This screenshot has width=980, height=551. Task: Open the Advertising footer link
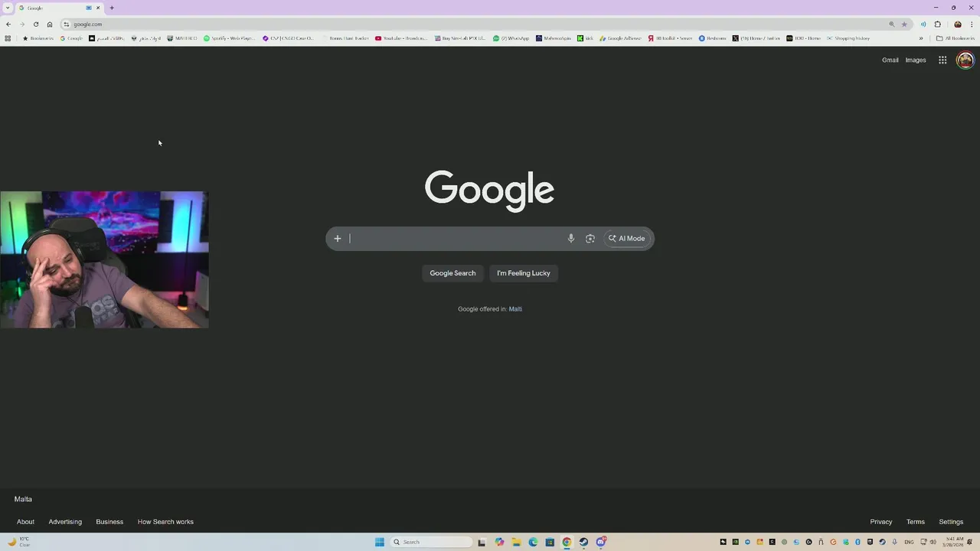click(x=65, y=522)
